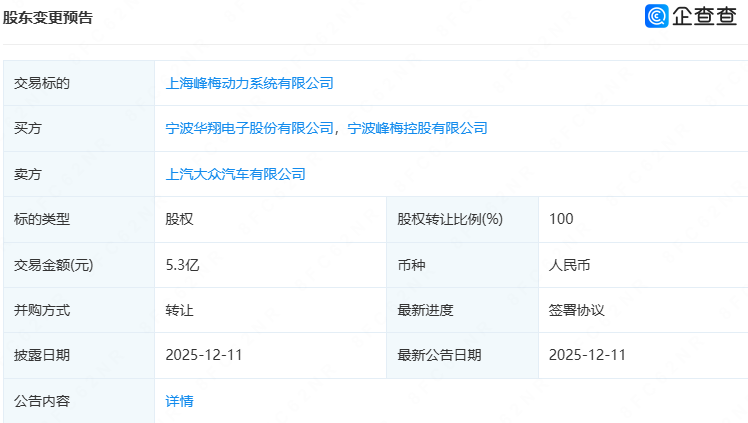This screenshot has height=423, width=748.
Task: Open buyer 宁波峰梅控股有限公司 link
Action: point(417,128)
